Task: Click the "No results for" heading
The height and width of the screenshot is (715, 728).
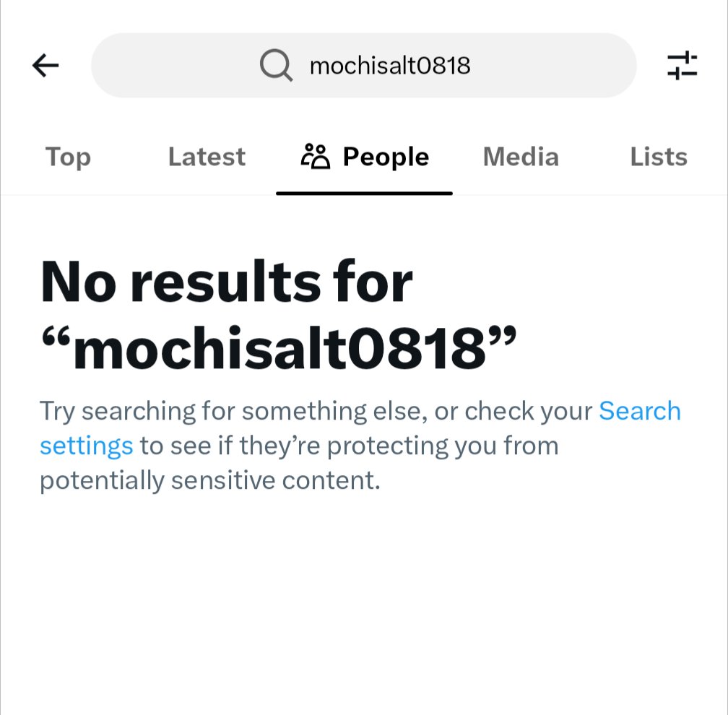Action: pyautogui.click(x=227, y=282)
